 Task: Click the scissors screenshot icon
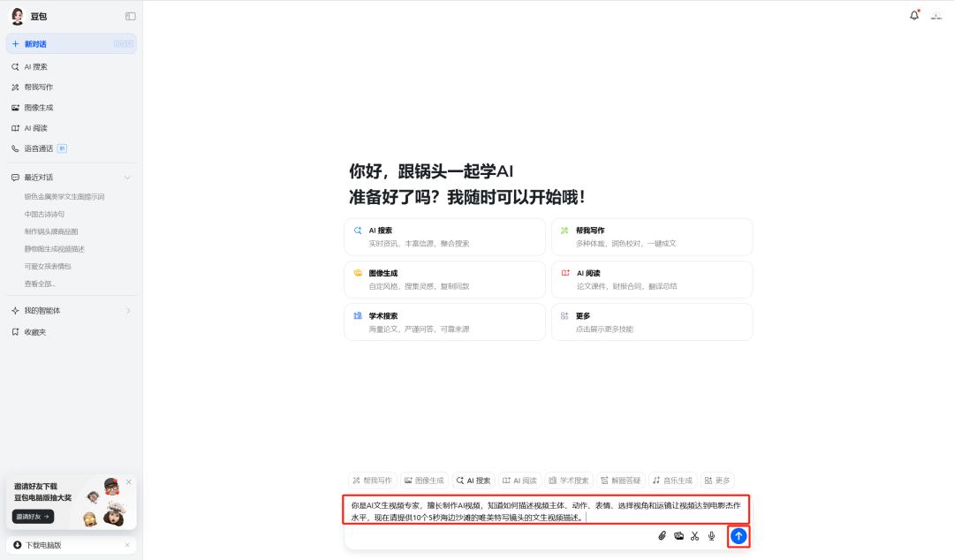(695, 535)
